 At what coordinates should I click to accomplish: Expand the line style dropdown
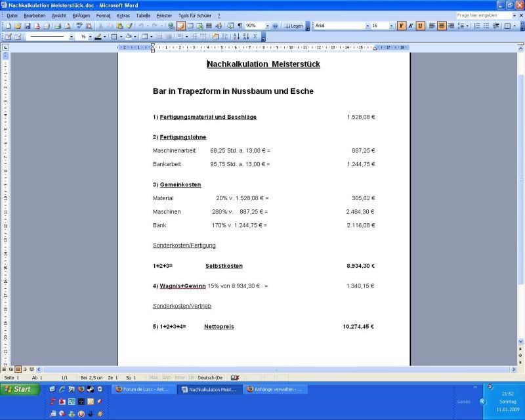click(72, 37)
